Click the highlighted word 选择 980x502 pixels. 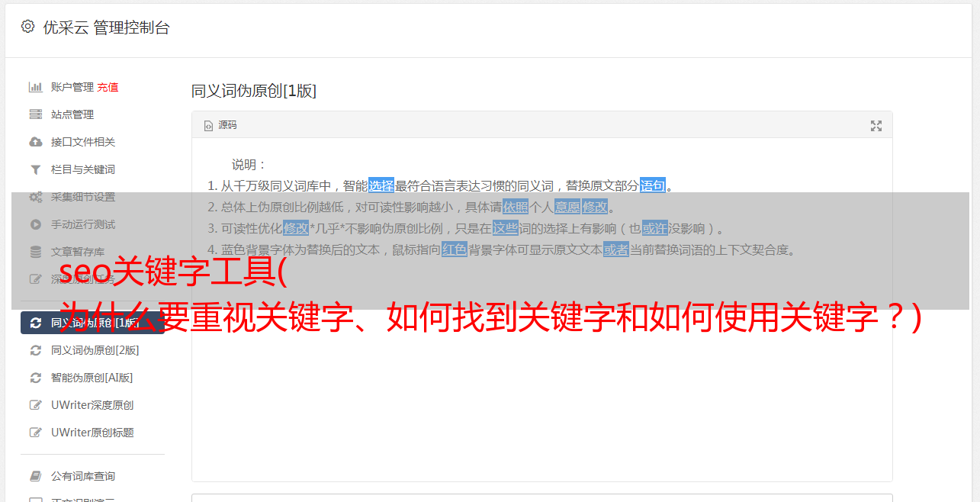[x=381, y=185]
